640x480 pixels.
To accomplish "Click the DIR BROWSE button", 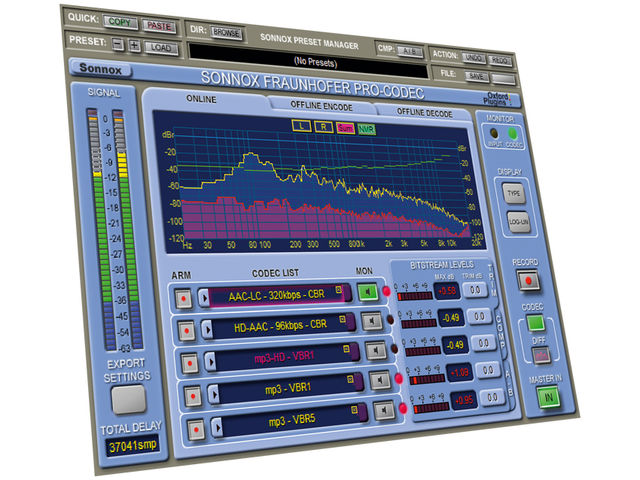I will [x=227, y=33].
